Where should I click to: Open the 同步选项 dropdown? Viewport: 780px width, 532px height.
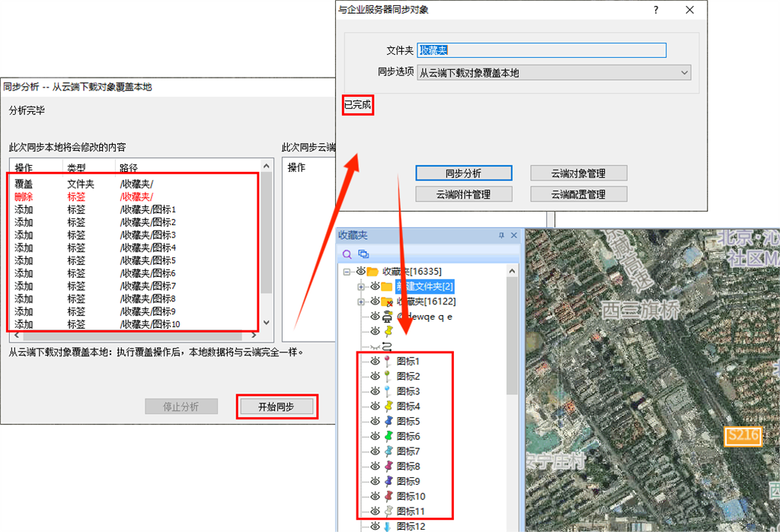(683, 73)
